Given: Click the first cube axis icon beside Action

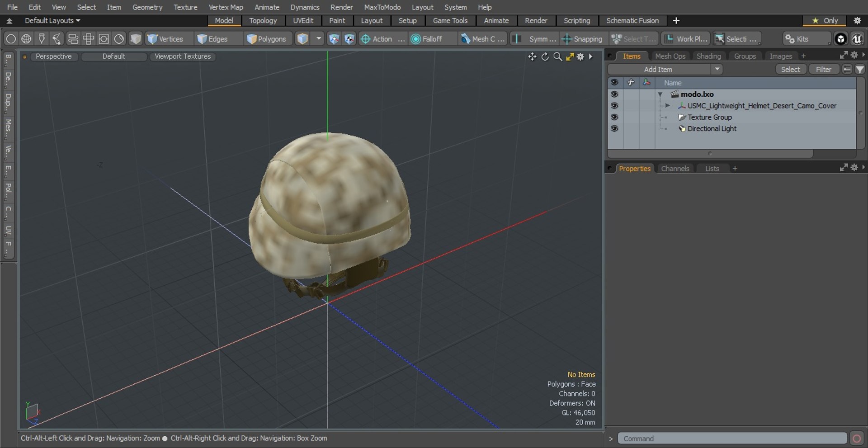Looking at the screenshot, I should click(334, 39).
